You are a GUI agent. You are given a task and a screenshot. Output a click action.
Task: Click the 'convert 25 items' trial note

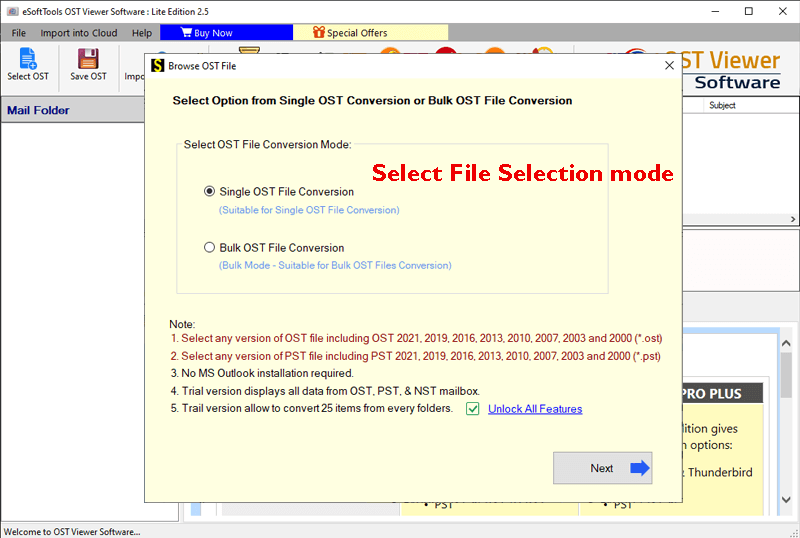tap(311, 408)
